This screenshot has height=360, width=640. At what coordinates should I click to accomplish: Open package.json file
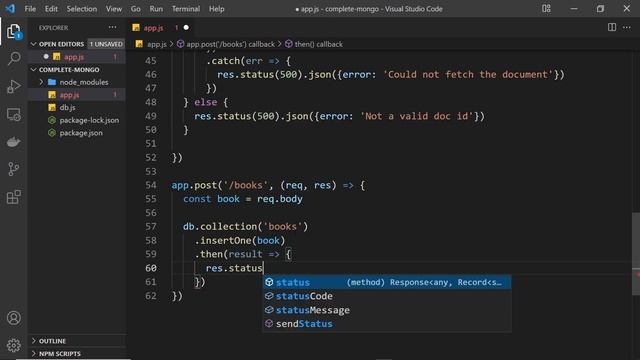click(x=77, y=133)
